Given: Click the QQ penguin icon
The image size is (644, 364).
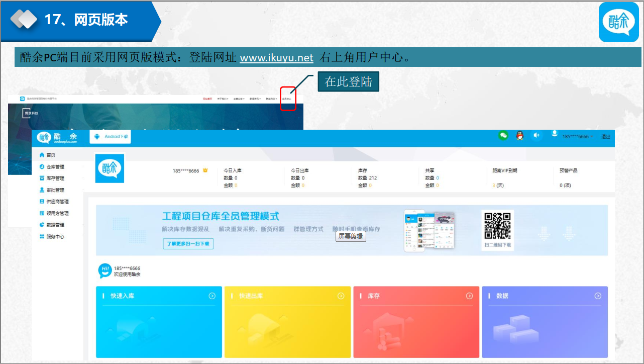Looking at the screenshot, I should point(520,135).
